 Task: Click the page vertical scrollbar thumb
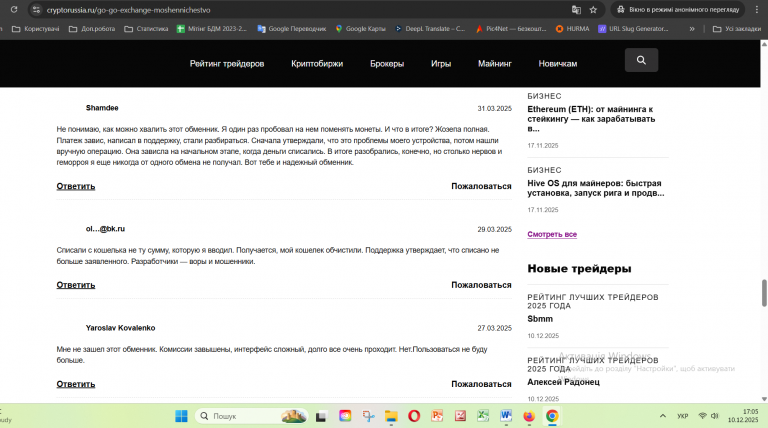point(764,293)
